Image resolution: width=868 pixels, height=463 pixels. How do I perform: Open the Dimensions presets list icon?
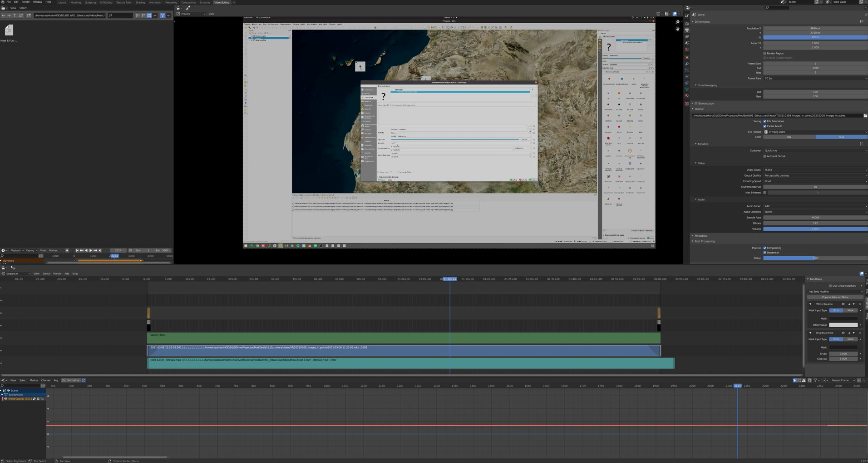[862, 22]
